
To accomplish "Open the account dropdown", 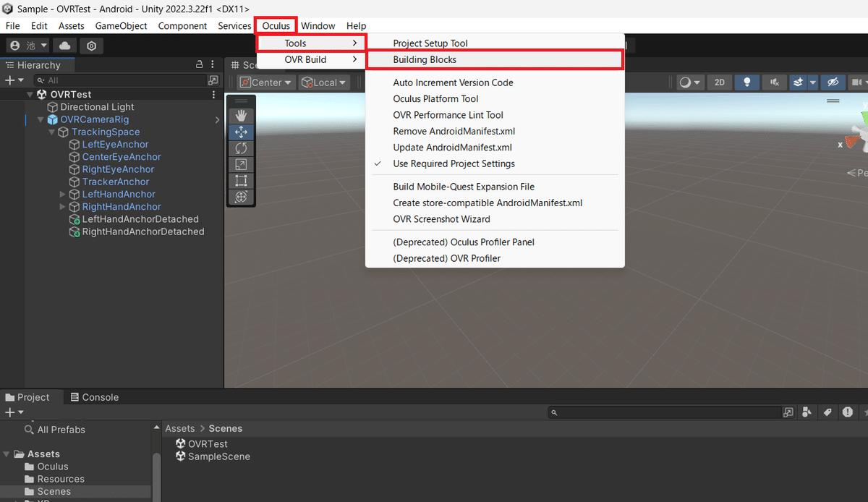I will click(28, 46).
